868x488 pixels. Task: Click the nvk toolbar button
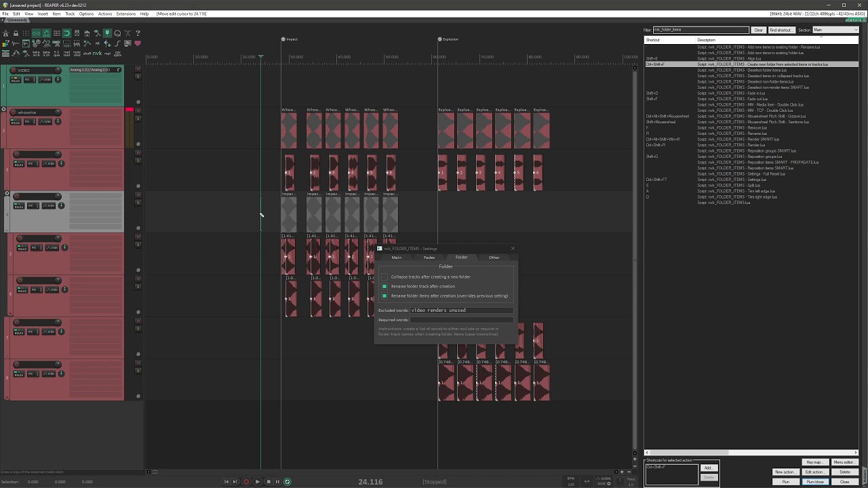click(x=97, y=54)
